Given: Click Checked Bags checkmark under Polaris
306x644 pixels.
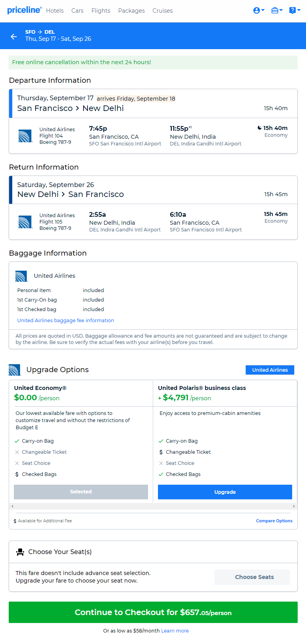Looking at the screenshot, I should pos(161,474).
